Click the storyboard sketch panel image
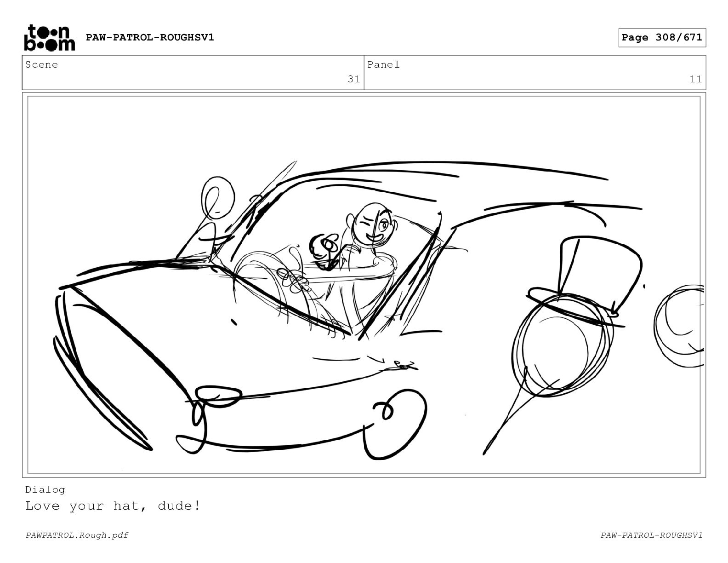 364,285
